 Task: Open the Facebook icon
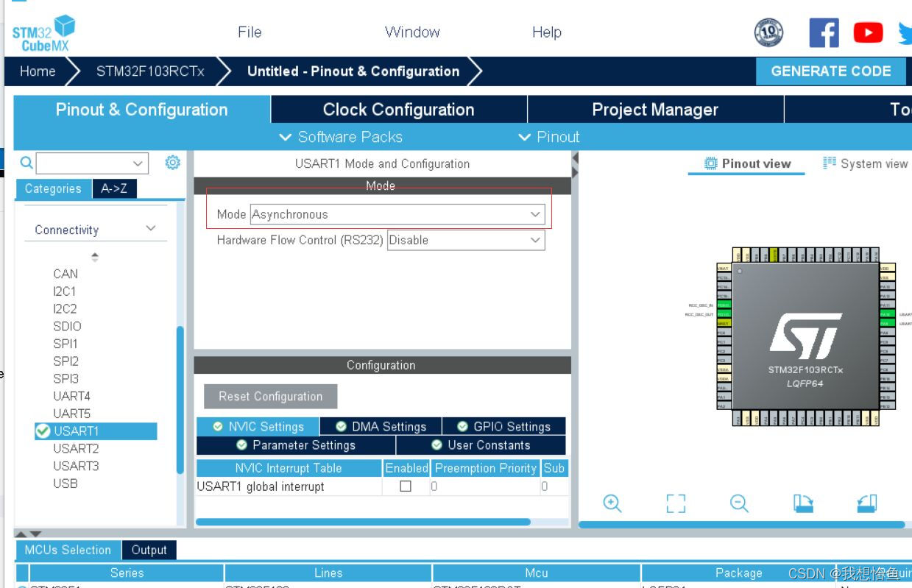click(824, 32)
